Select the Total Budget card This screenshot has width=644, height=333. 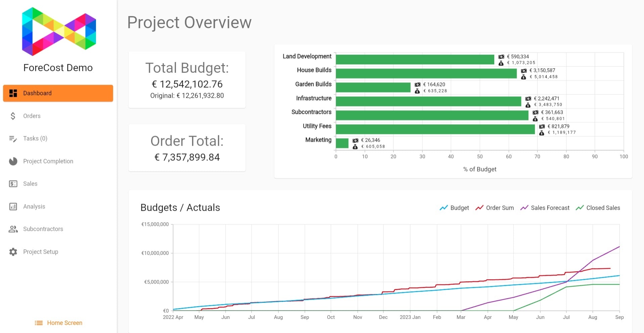[187, 80]
